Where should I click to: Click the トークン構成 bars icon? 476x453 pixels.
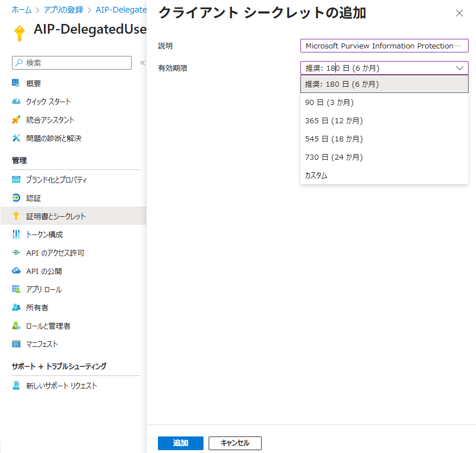pos(16,234)
